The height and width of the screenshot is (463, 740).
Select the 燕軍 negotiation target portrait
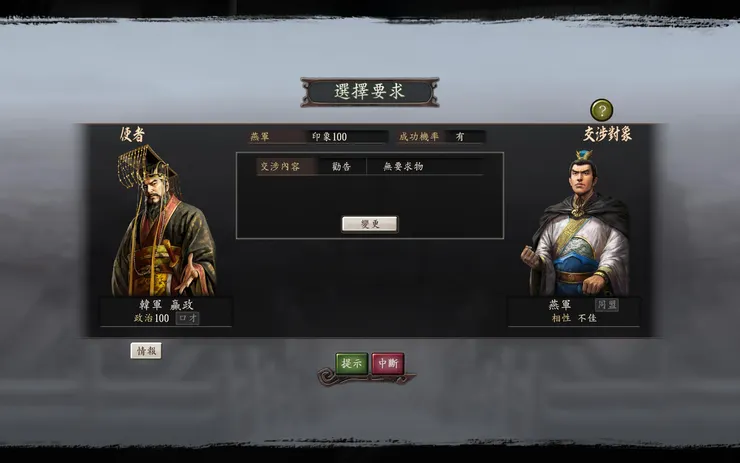[577, 223]
